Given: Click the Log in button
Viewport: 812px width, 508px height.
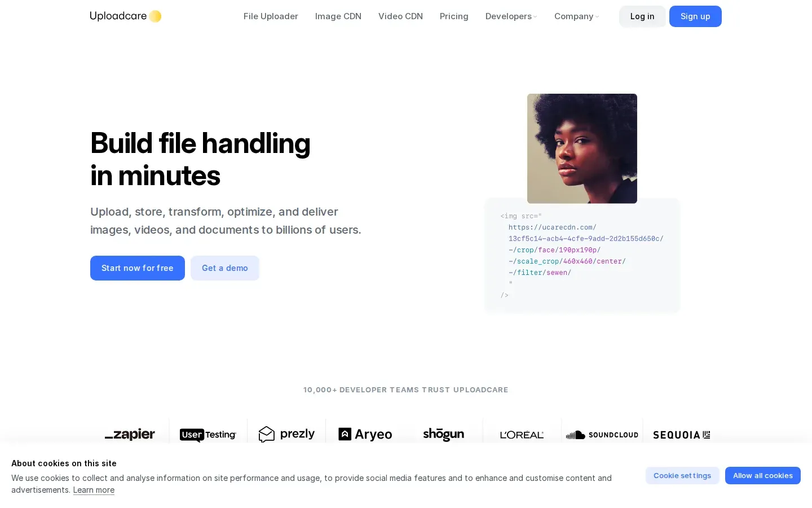Looking at the screenshot, I should tap(642, 16).
